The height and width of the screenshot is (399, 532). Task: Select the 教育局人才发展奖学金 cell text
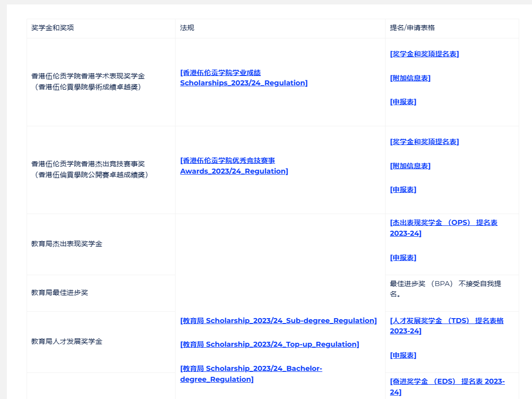(67, 342)
